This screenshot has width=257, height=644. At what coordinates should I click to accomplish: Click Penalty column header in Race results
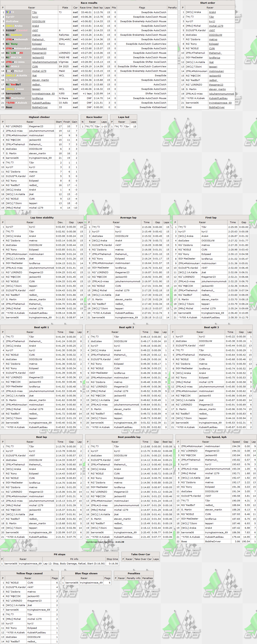[172, 8]
